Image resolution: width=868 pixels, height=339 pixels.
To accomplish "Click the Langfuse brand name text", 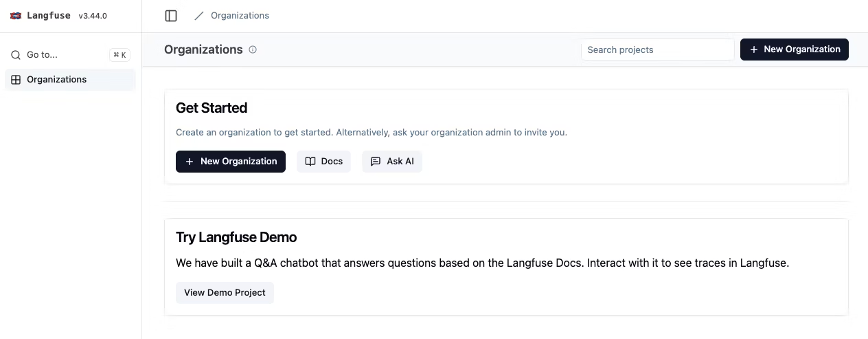I will tap(49, 16).
